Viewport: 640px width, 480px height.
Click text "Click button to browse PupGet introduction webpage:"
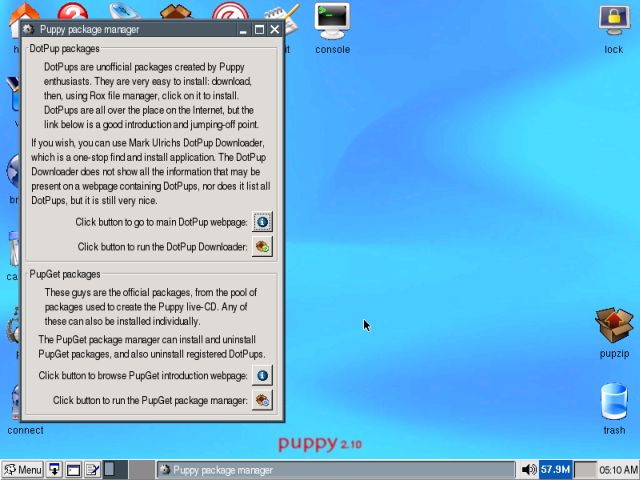pyautogui.click(x=143, y=376)
